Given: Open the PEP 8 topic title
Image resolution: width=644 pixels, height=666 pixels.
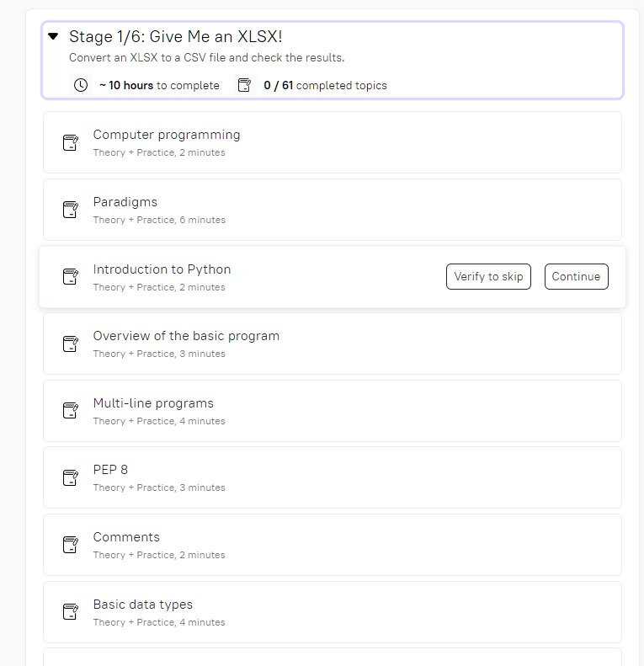Looking at the screenshot, I should (110, 470).
